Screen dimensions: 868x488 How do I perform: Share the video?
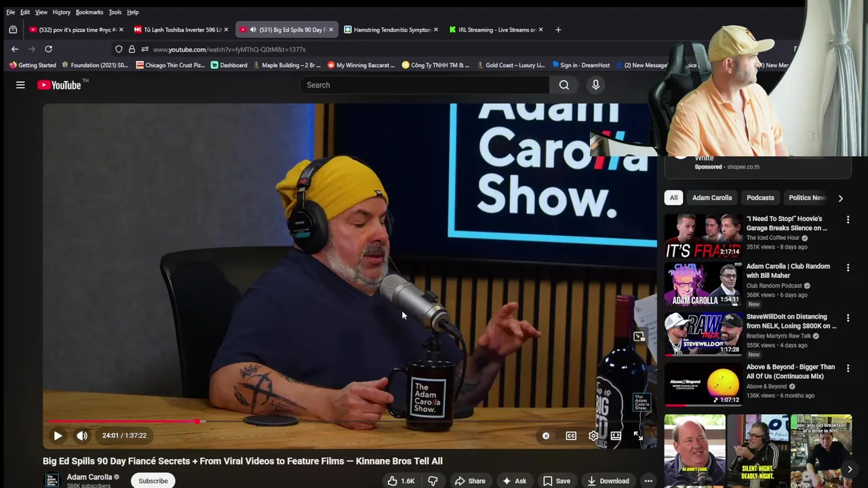470,481
